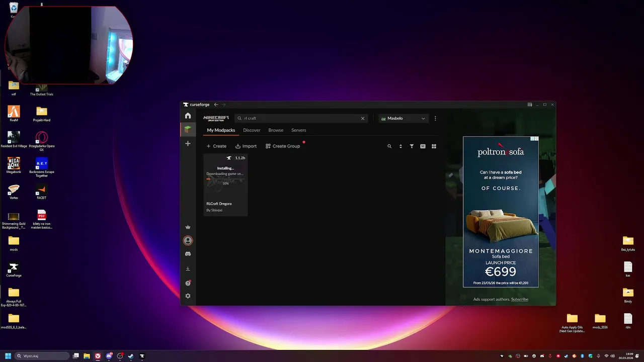
Task: Click the crown premium icon in sidebar
Action: tap(188, 227)
